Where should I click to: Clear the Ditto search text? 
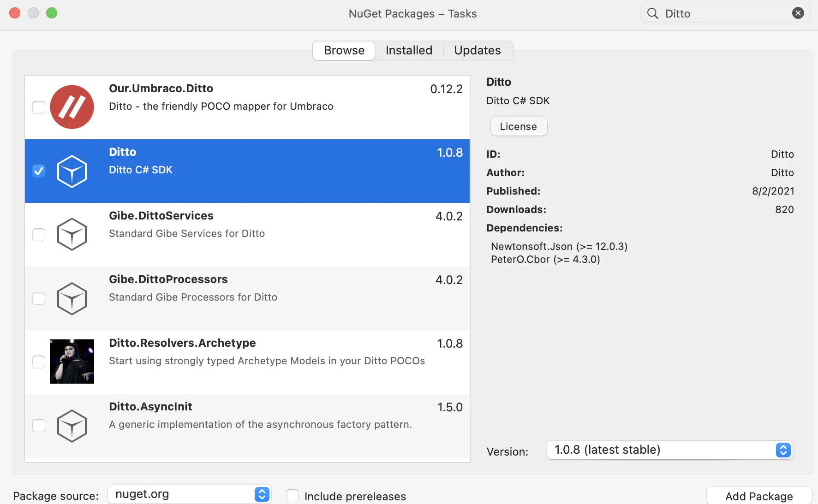click(798, 13)
